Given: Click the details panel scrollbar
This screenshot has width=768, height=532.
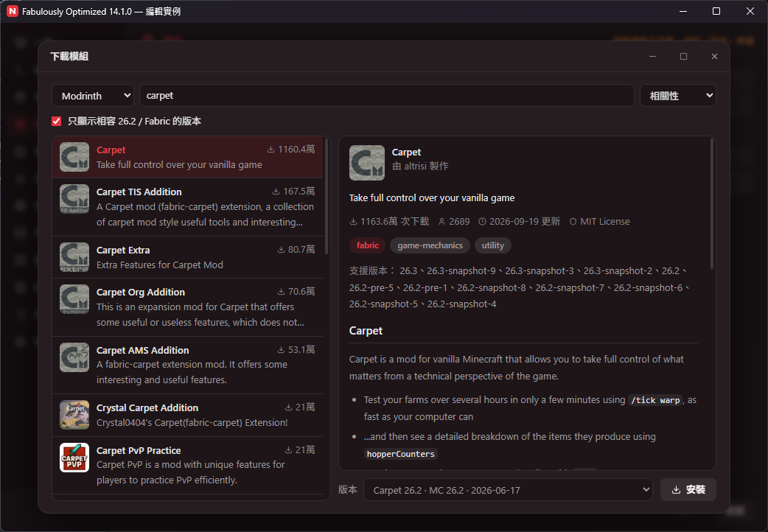Looking at the screenshot, I should click(712, 203).
